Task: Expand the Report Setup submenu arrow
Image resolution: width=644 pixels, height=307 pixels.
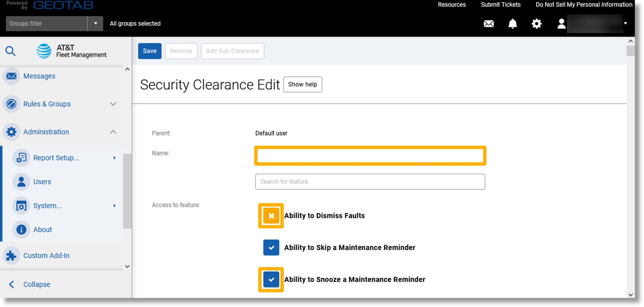Action: 114,158
